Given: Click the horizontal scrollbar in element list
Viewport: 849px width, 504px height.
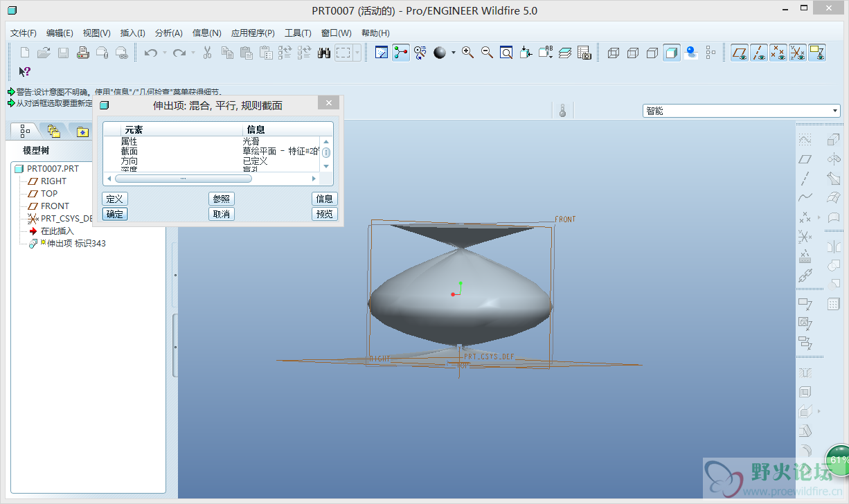Looking at the screenshot, I should [x=183, y=179].
